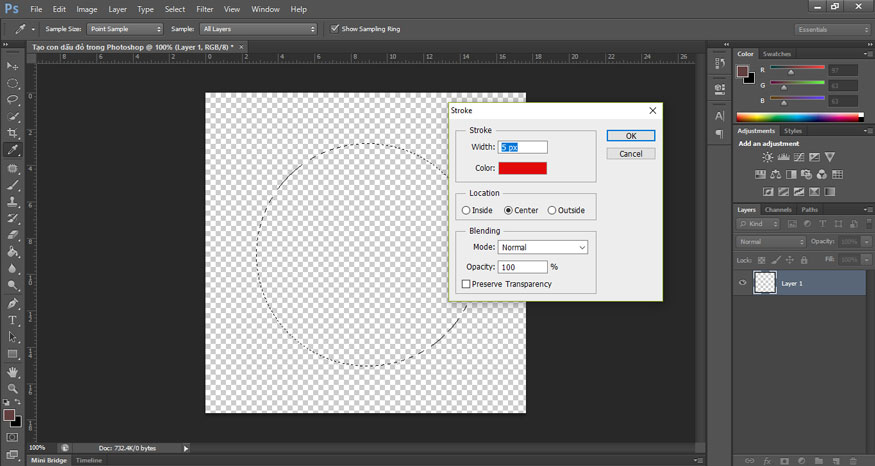Open the red stroke Color swatch
The width and height of the screenshot is (875, 466).
click(522, 168)
